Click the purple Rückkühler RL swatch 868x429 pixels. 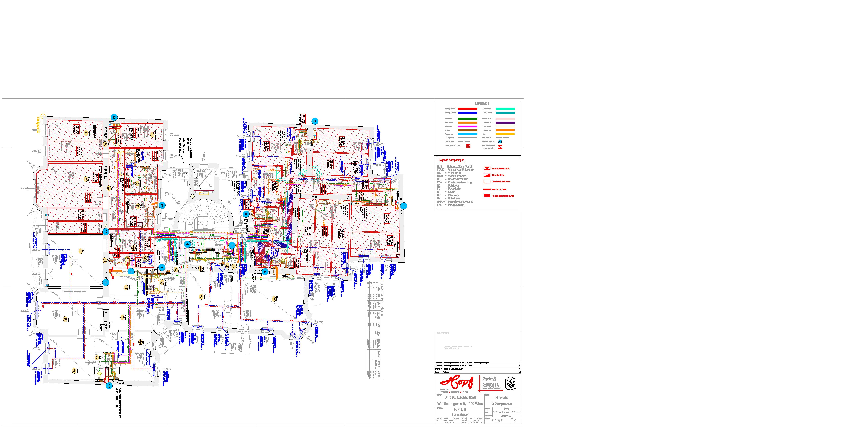click(x=505, y=123)
